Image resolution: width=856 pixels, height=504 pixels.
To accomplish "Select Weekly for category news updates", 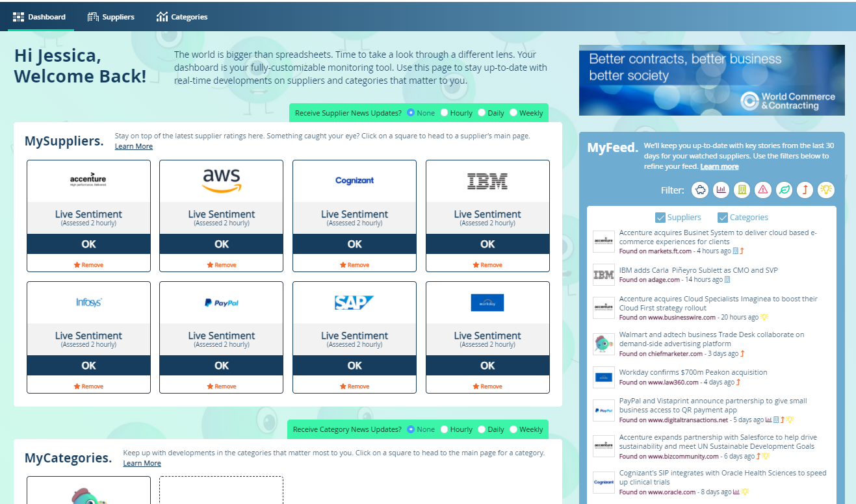I will click(513, 429).
